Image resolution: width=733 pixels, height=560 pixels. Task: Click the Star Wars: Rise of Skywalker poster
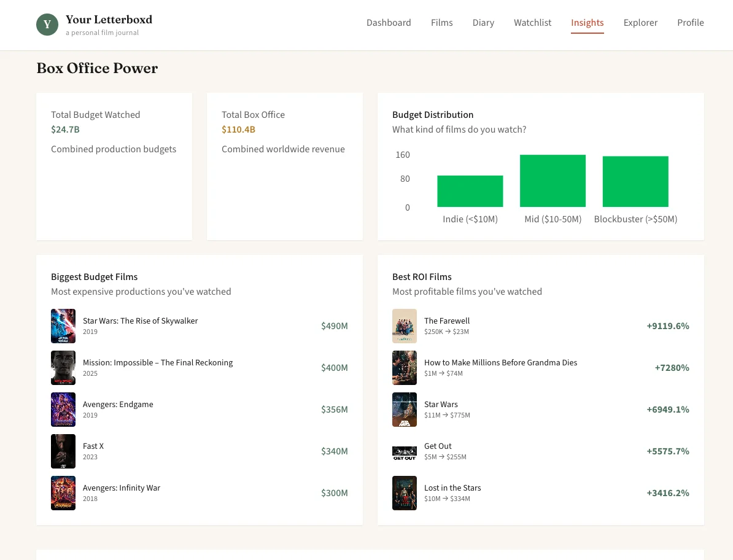click(x=63, y=326)
